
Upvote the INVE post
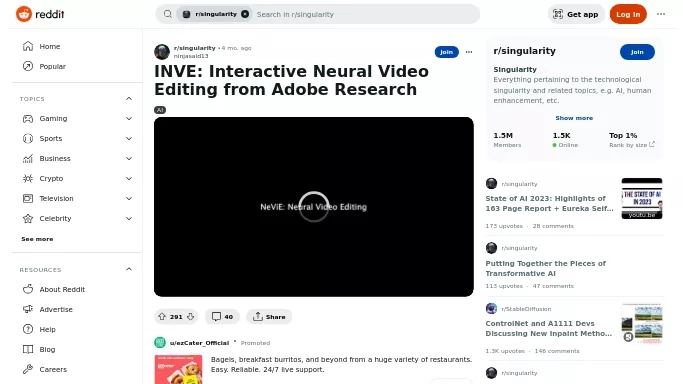pyautogui.click(x=162, y=317)
